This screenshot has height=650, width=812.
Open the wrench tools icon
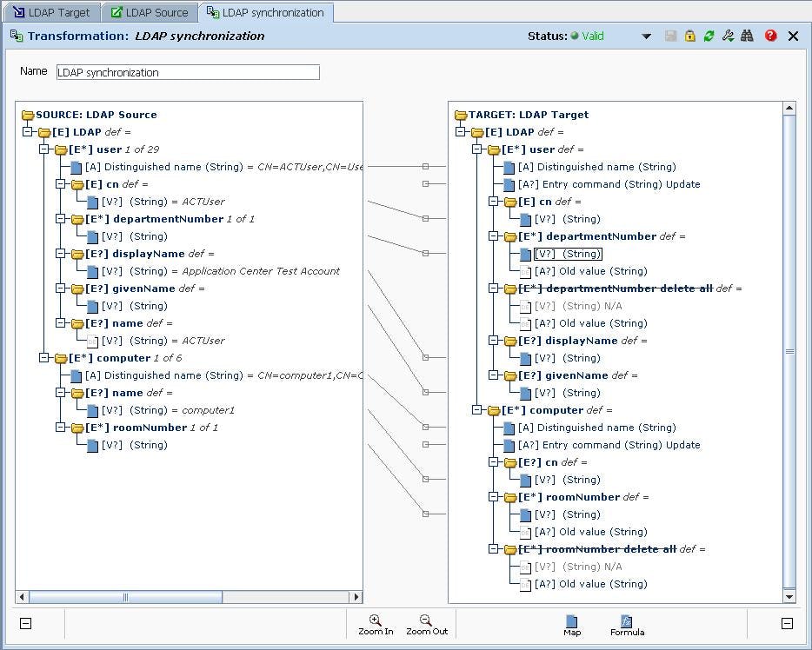tap(728, 36)
